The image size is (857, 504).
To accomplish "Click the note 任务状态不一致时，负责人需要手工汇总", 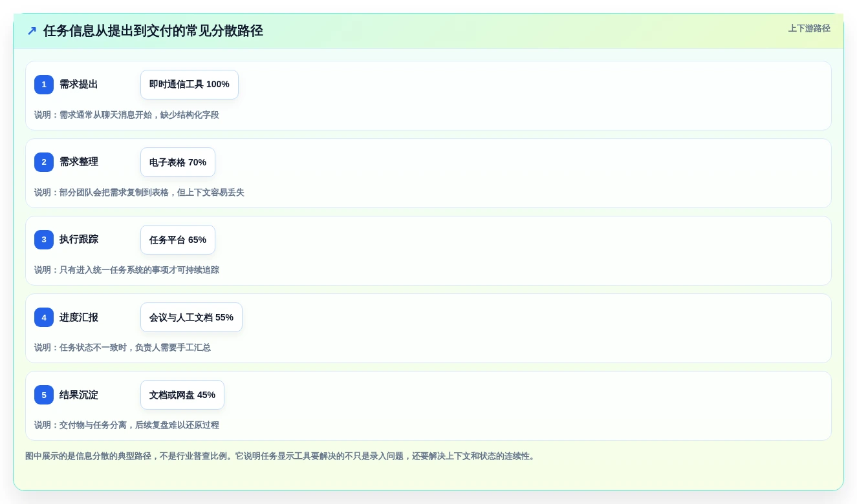I will (135, 348).
